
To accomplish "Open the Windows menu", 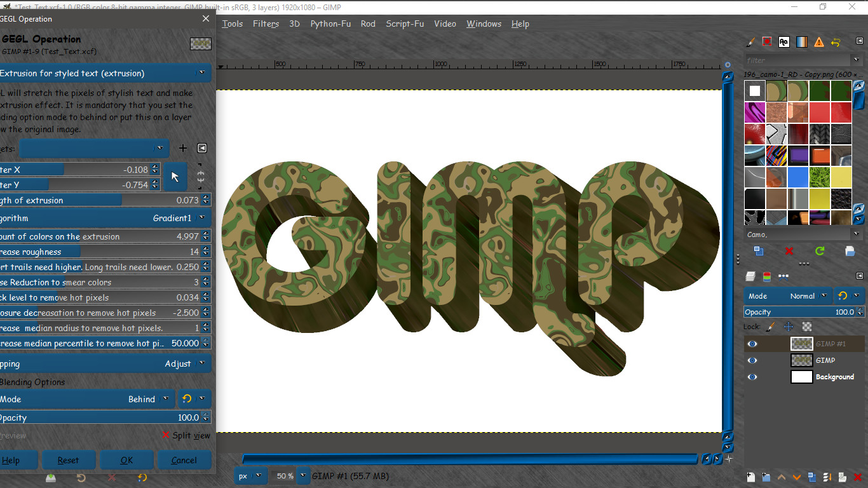I will [484, 24].
